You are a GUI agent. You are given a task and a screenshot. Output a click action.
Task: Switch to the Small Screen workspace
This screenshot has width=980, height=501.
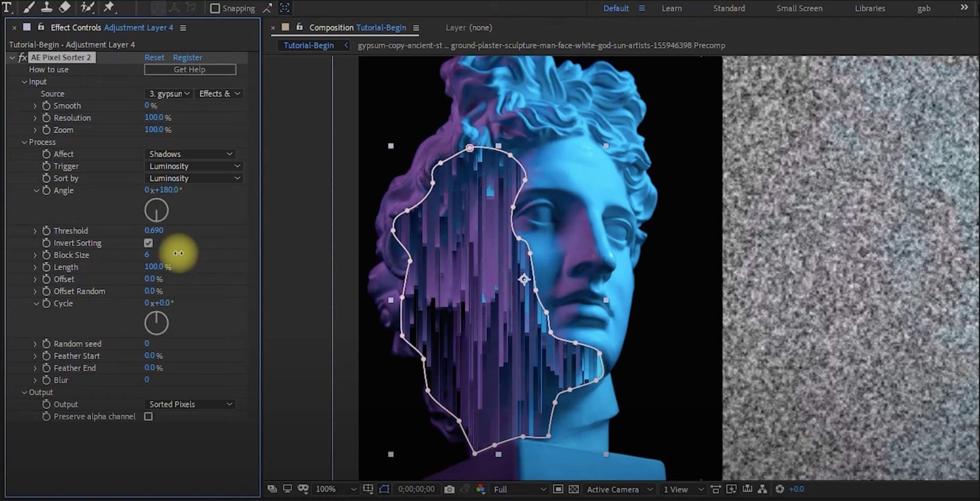click(799, 8)
